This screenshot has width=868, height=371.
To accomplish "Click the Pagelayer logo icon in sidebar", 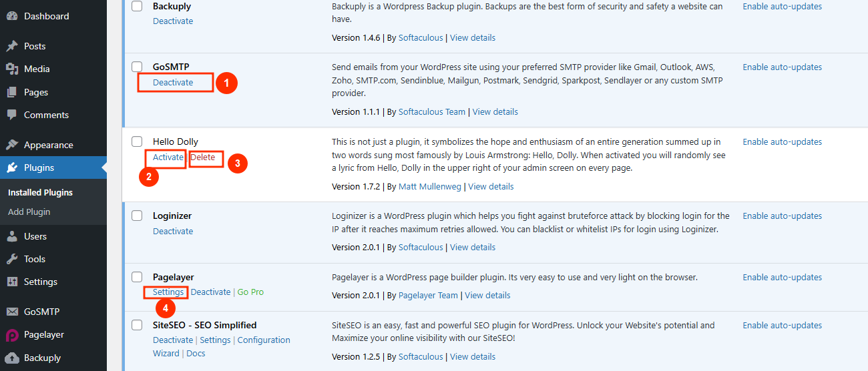I will point(11,335).
